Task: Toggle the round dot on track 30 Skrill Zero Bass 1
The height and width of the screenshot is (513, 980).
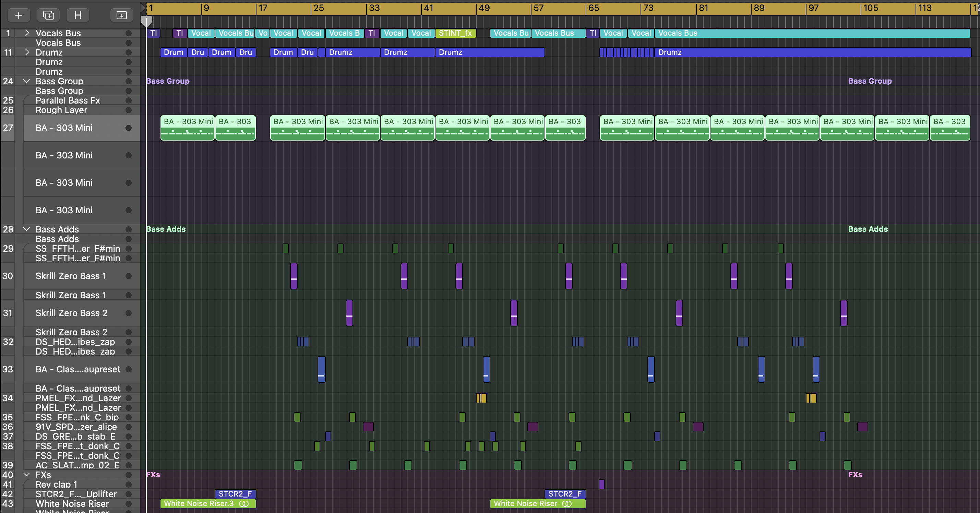Action: coord(129,276)
